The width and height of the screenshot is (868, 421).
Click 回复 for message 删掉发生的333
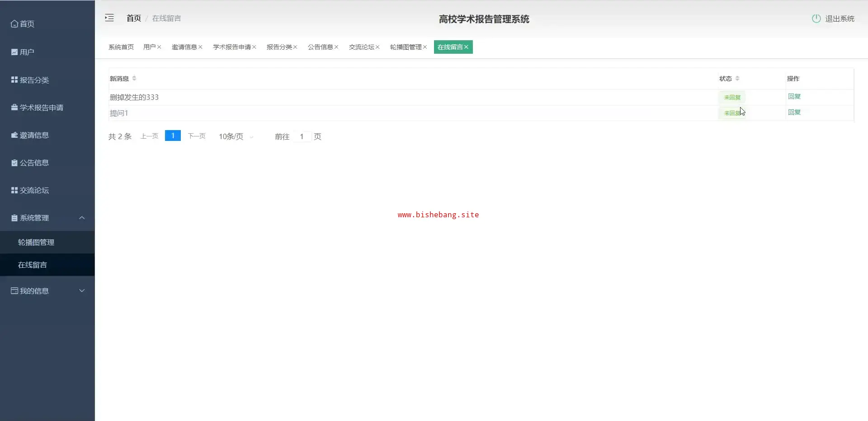pyautogui.click(x=794, y=96)
